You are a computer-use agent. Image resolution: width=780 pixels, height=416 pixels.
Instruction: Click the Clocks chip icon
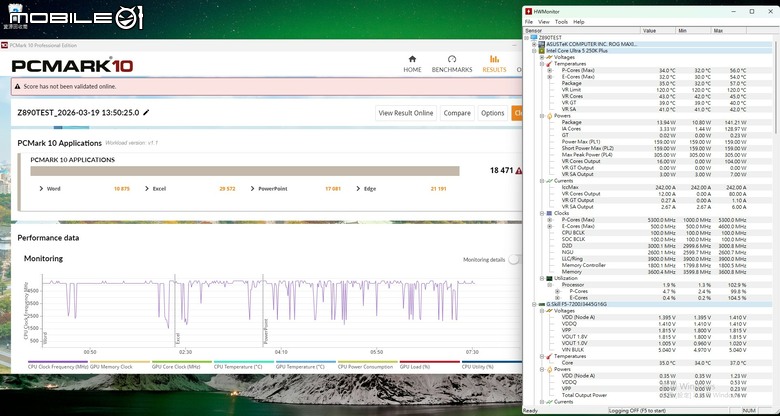click(549, 213)
